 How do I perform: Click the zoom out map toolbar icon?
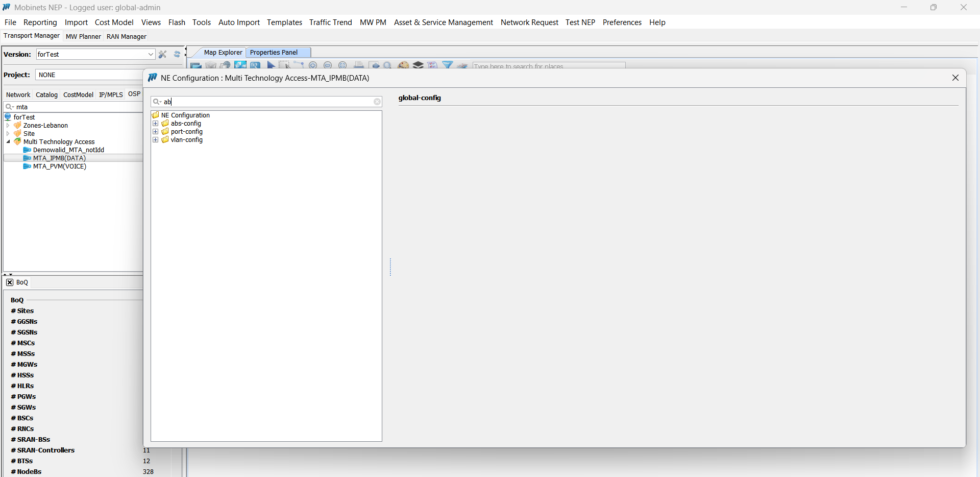tap(328, 65)
